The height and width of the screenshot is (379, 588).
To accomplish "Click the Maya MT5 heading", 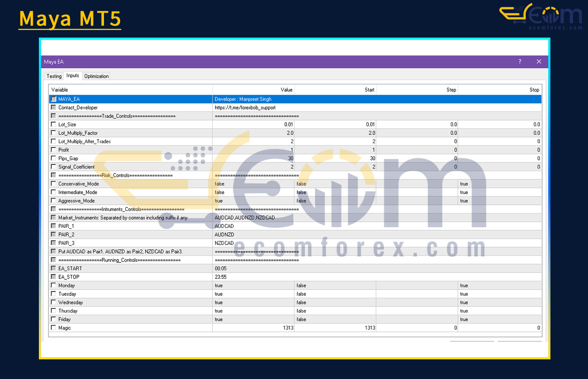I will tap(70, 19).
